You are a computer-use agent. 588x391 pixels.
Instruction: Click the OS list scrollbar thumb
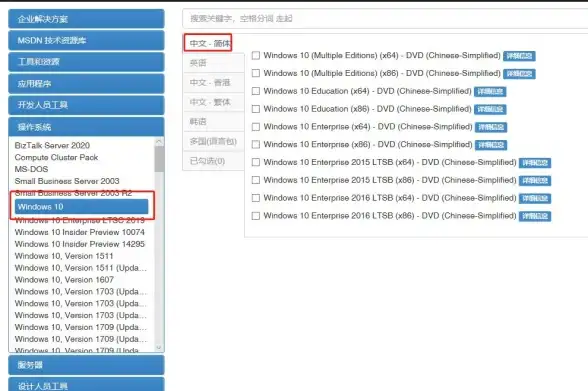[159, 159]
